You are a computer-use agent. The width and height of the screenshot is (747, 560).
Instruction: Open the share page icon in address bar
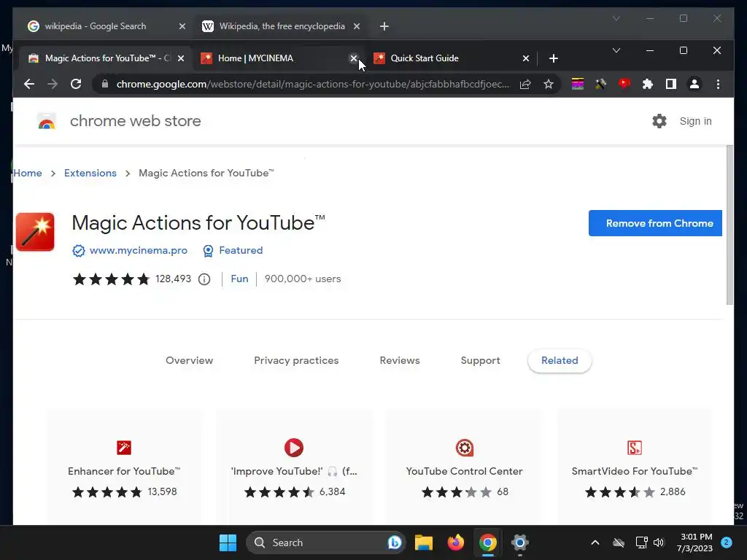coord(525,85)
